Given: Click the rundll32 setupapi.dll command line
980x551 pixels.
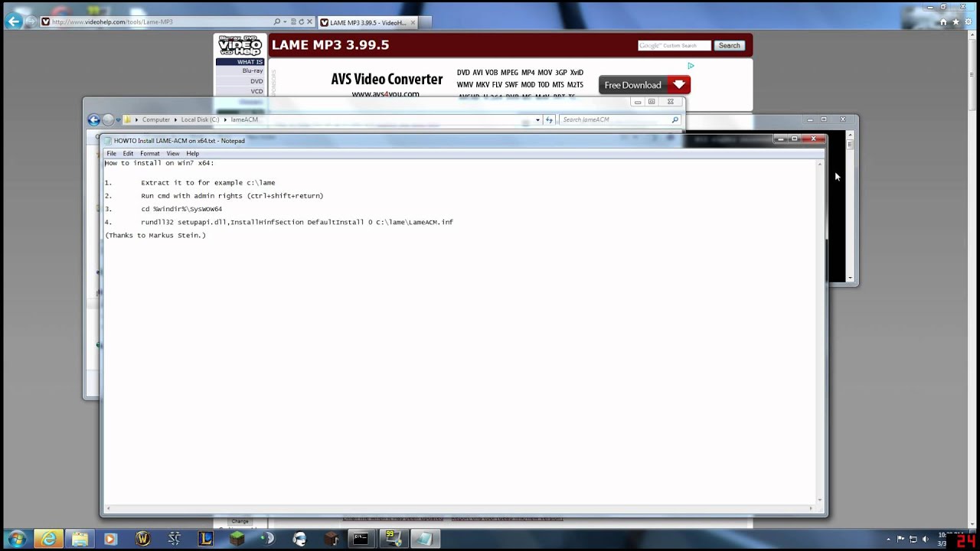Looking at the screenshot, I should [x=297, y=222].
